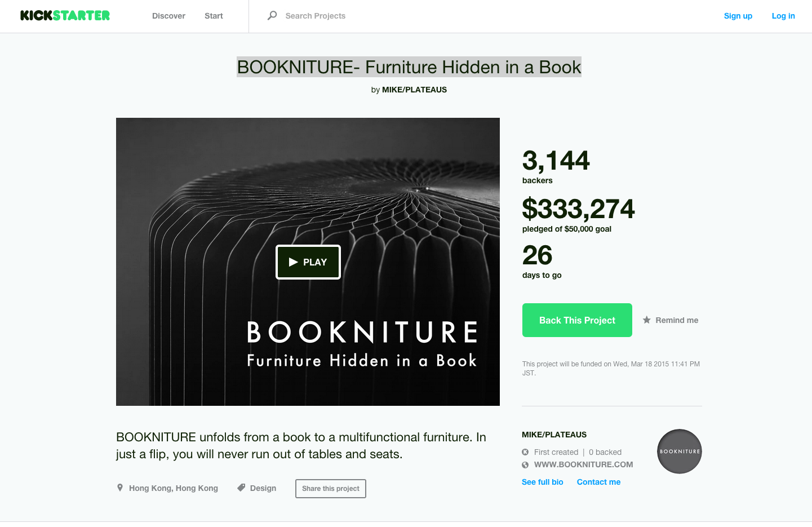812x527 pixels.
Task: Click the Design category tag icon
Action: pyautogui.click(x=241, y=488)
